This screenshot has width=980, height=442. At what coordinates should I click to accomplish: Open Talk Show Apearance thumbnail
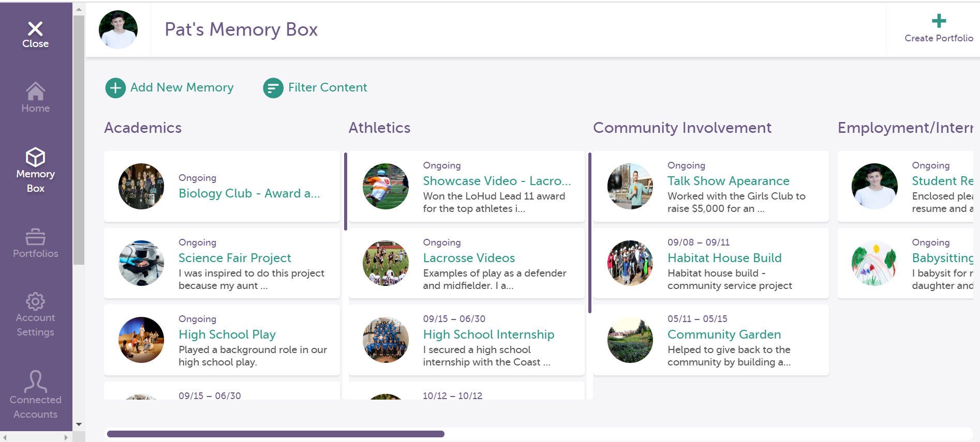630,186
